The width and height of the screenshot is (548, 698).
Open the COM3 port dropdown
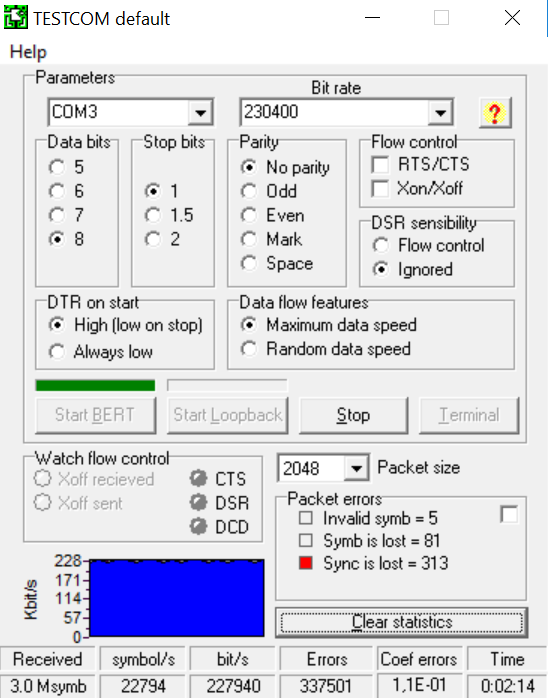200,112
